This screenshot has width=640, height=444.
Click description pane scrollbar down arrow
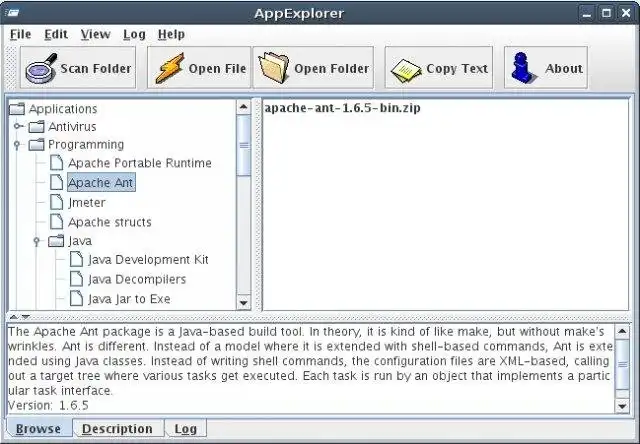coord(622,406)
